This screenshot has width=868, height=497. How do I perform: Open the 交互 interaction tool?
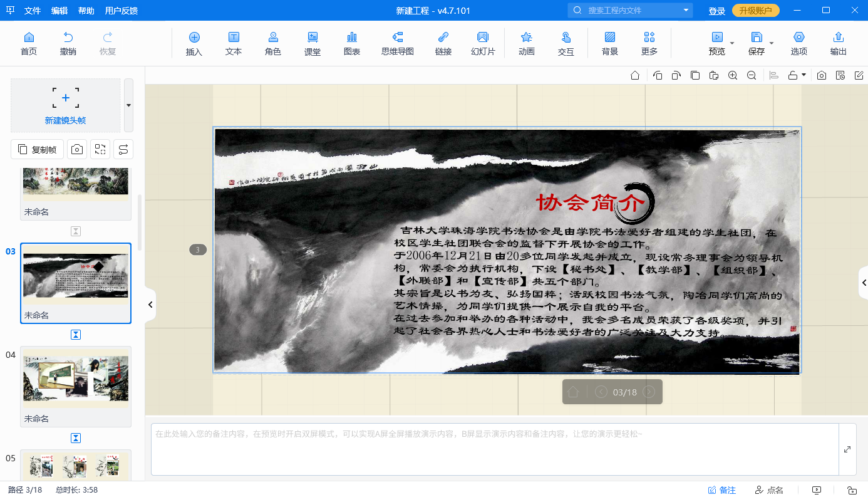[x=566, y=44]
